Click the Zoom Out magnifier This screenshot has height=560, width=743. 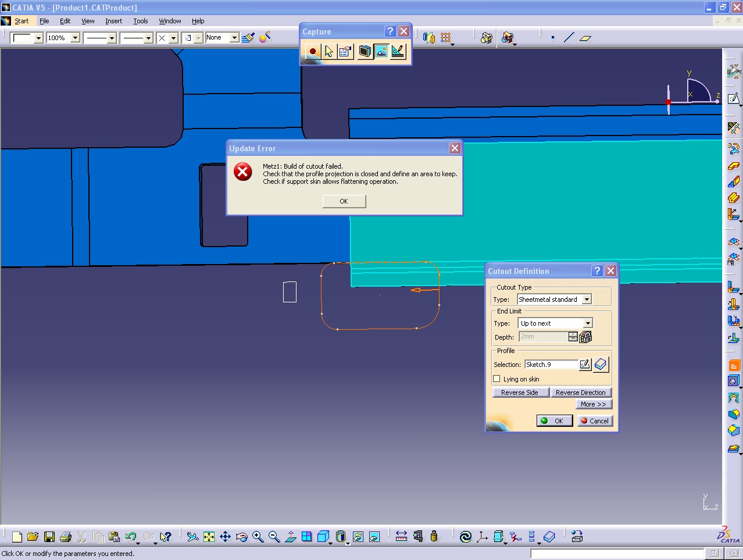pyautogui.click(x=274, y=537)
